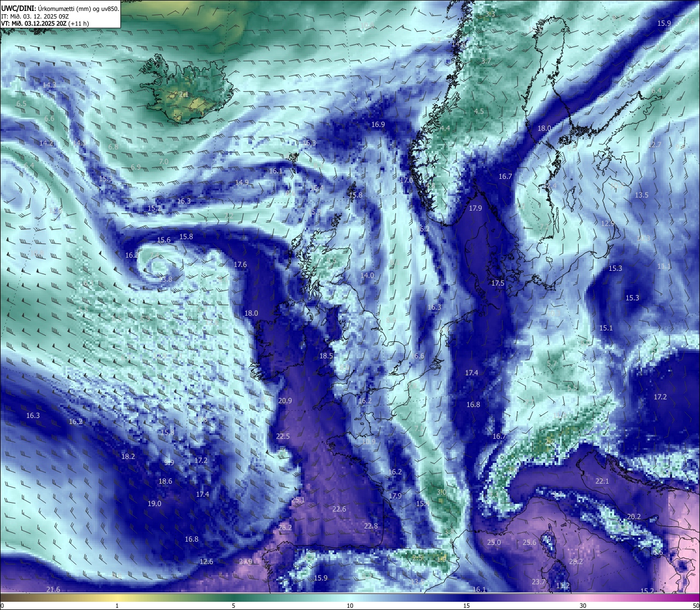Click the 17.6 value west of Scotland

240,264
